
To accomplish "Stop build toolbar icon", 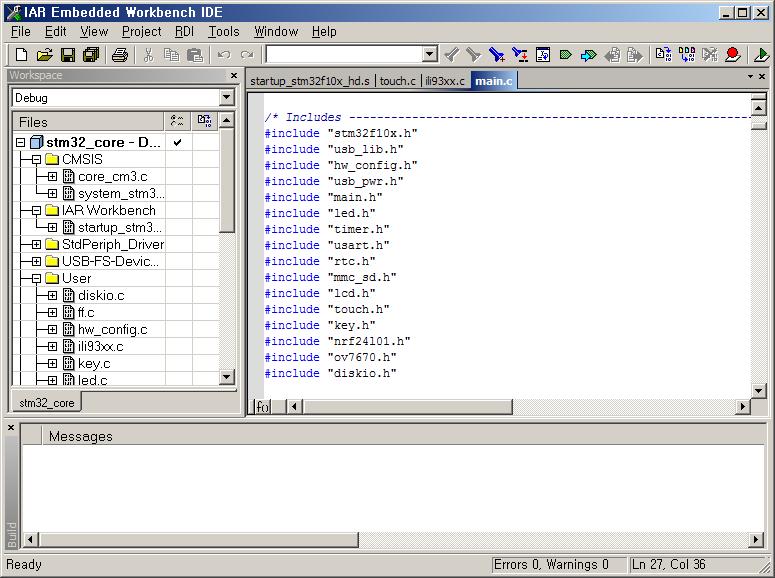I will pos(710,54).
